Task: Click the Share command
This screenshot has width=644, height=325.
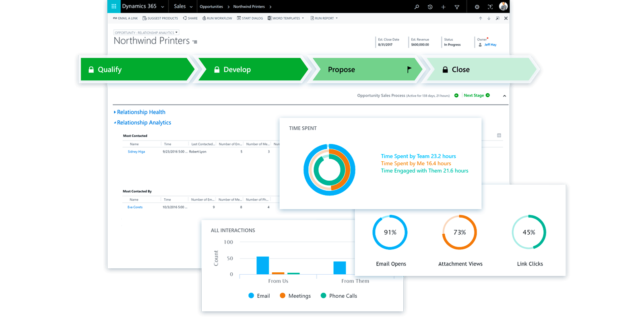Action: (x=190, y=18)
